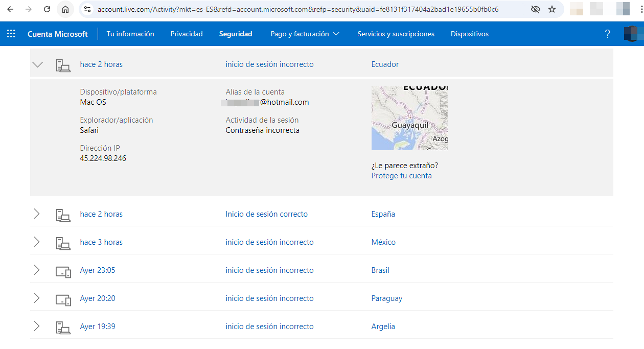The image size is (644, 349).
Task: Click the crossed-eye tracking icon in address bar
Action: tap(536, 9)
